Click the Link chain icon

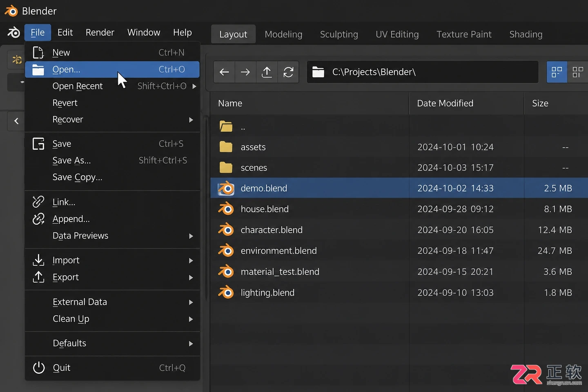38,202
